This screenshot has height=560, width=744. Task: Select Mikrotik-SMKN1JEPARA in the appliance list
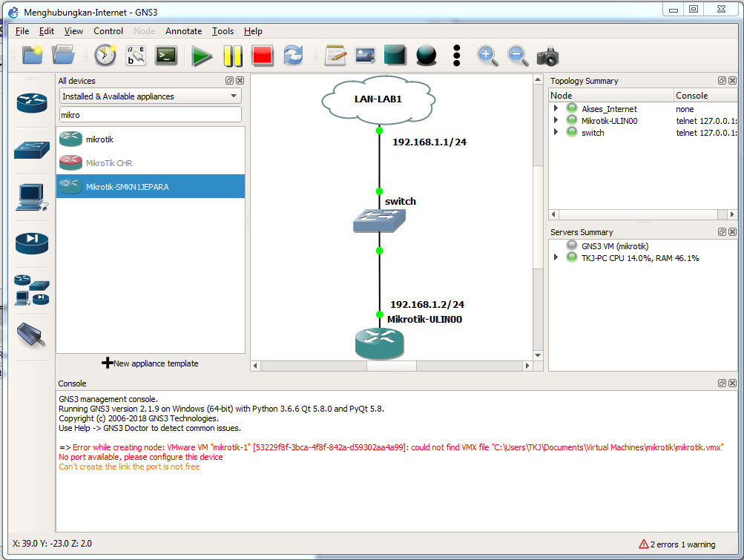click(x=151, y=186)
